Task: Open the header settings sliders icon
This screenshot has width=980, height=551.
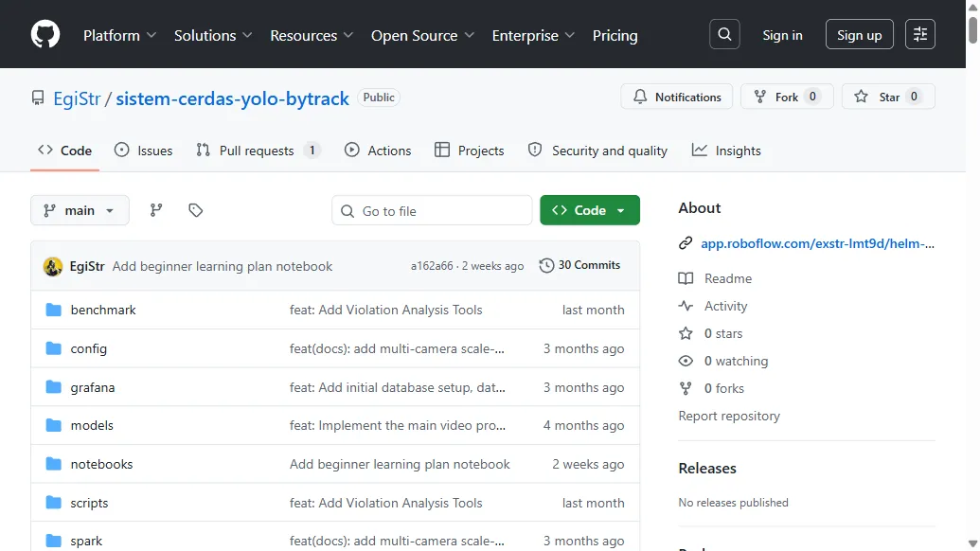Action: [x=920, y=34]
